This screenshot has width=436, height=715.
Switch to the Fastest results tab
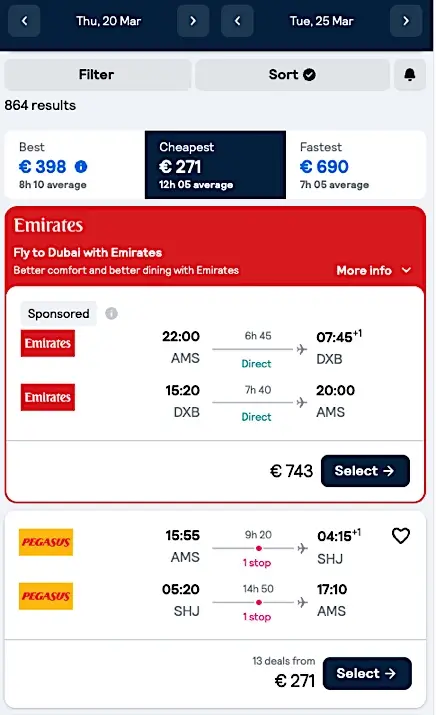(356, 165)
